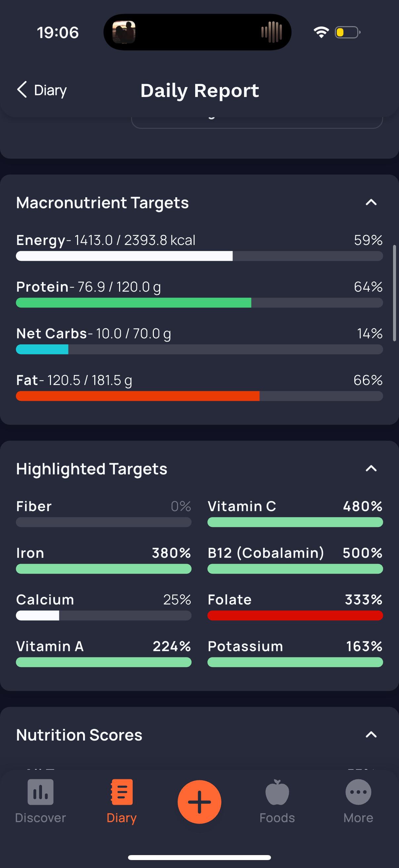The image size is (399, 868).
Task: Open the Foods tab apple icon
Action: pos(277,792)
